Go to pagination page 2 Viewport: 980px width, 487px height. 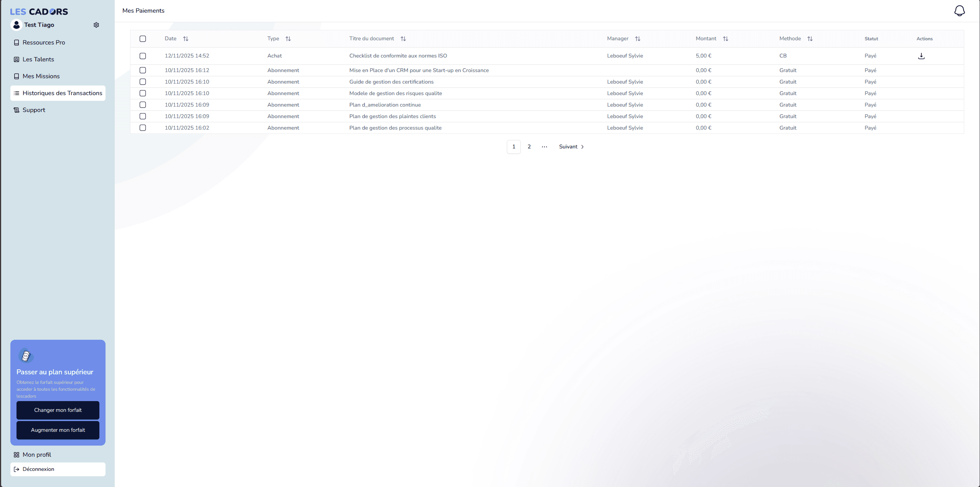(529, 147)
